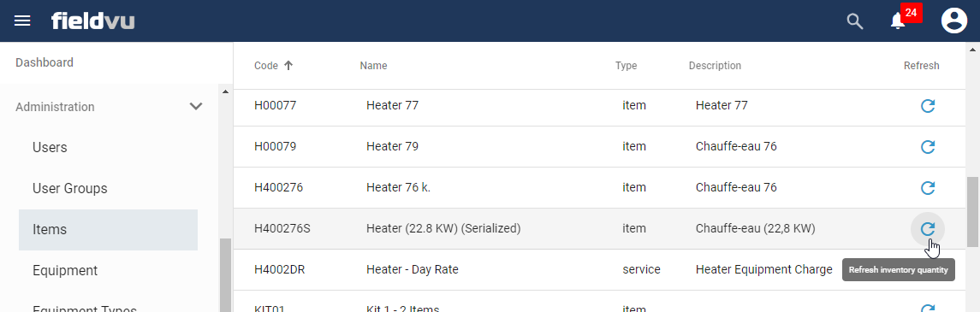Screen dimensions: 980x312
Task: Open the Users page
Action: pos(50,148)
